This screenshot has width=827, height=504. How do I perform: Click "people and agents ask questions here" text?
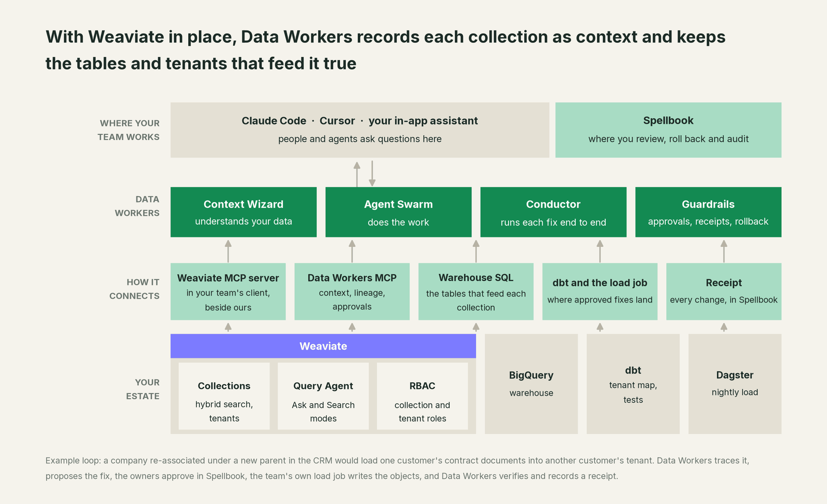360,139
